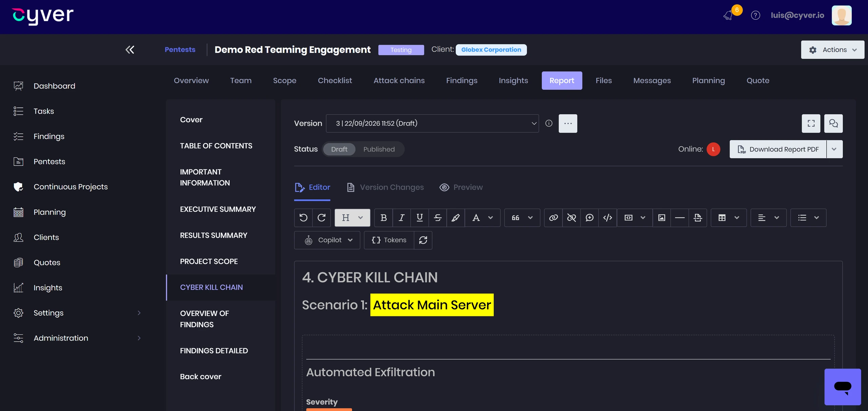Switch to the Preview tab

461,187
